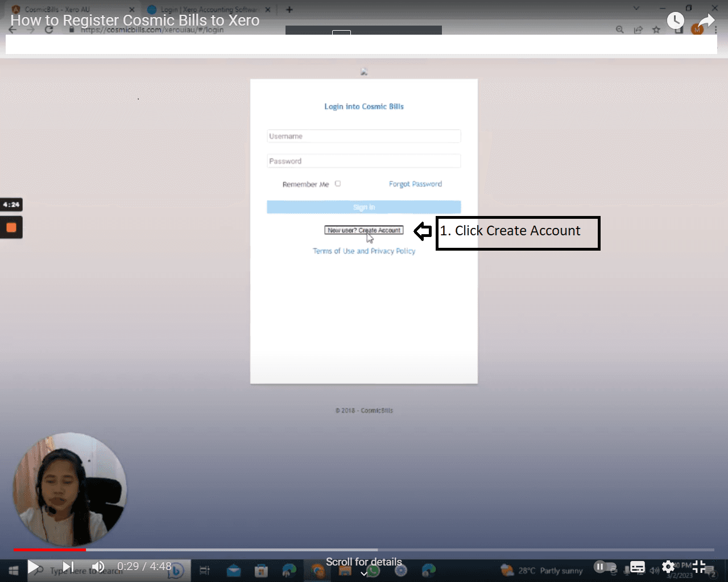Image resolution: width=728 pixels, height=582 pixels.
Task: Click the blue Sign In button
Action: 364,207
